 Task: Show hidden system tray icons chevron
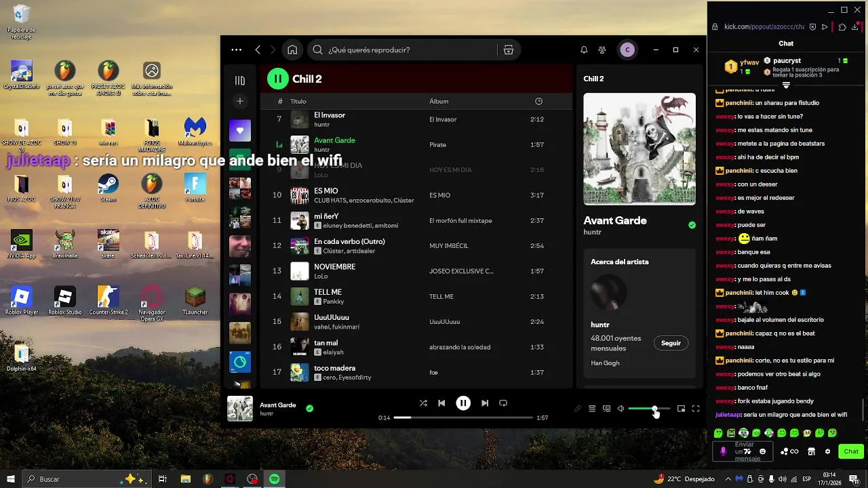pyautogui.click(x=728, y=479)
